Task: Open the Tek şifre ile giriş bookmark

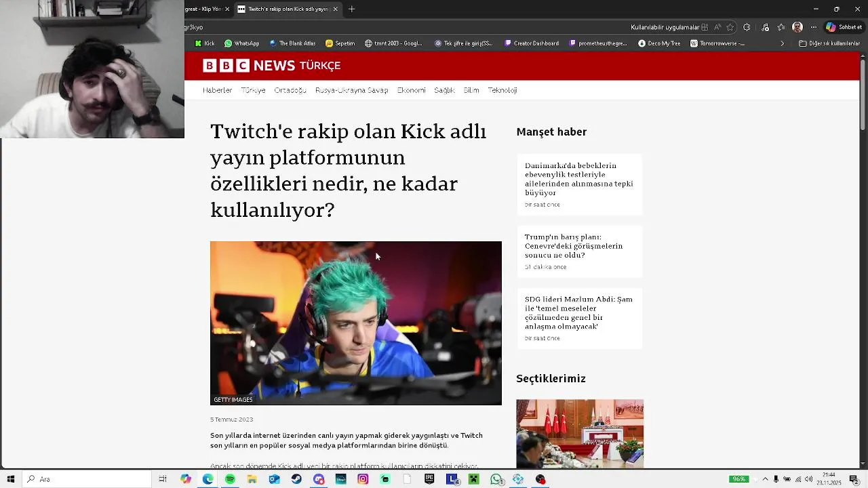Action: [x=464, y=43]
